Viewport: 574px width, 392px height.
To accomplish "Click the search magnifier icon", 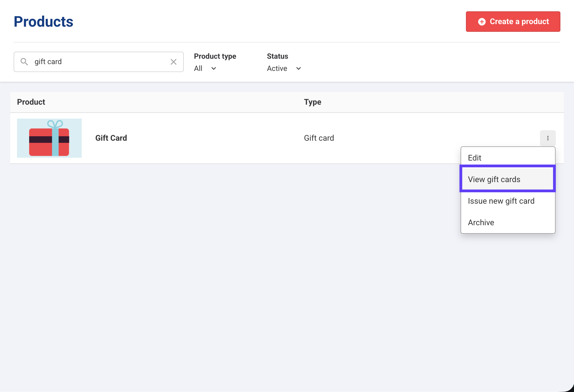I will click(24, 62).
